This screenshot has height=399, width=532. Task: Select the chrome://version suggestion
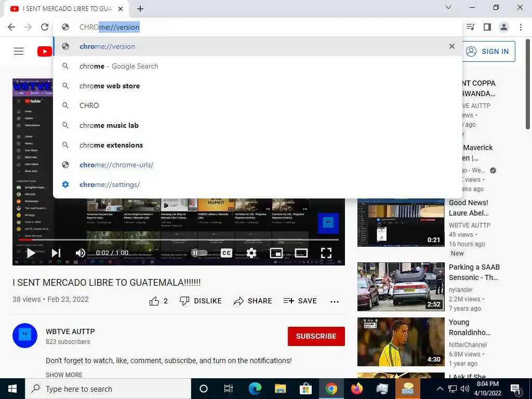point(258,46)
